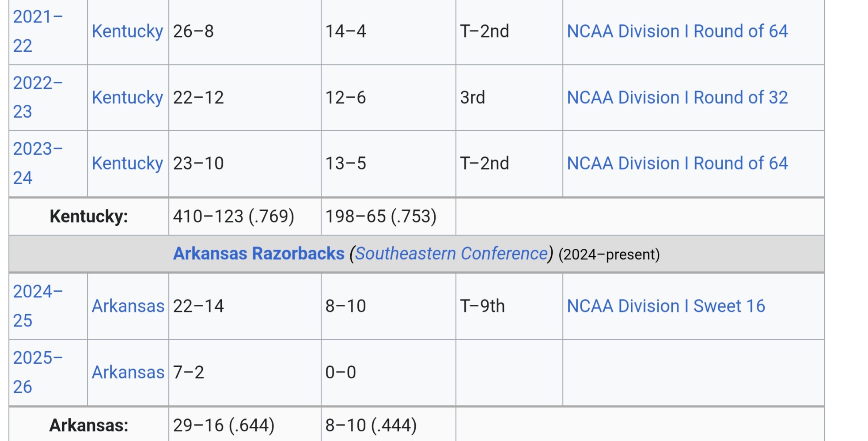Image resolution: width=868 pixels, height=441 pixels.
Task: Click the T–9th standing cell
Action: [x=482, y=306]
